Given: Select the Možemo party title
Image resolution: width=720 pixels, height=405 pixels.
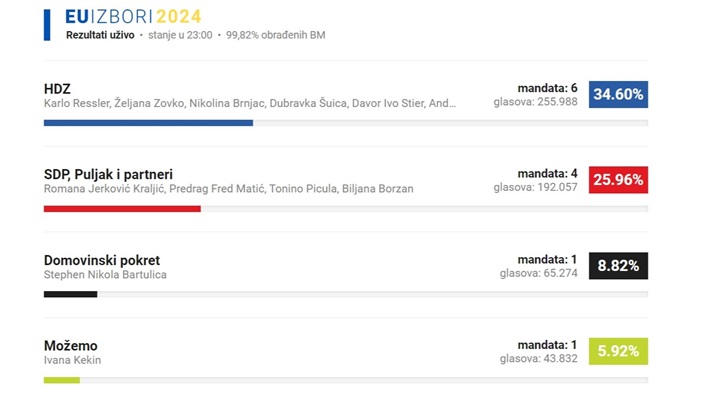Looking at the screenshot, I should tap(71, 345).
